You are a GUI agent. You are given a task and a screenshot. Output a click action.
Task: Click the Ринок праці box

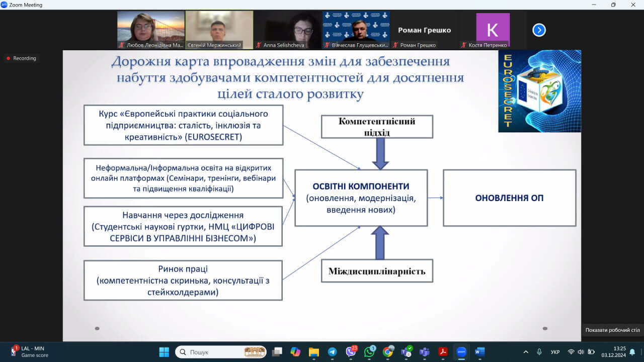183,281
